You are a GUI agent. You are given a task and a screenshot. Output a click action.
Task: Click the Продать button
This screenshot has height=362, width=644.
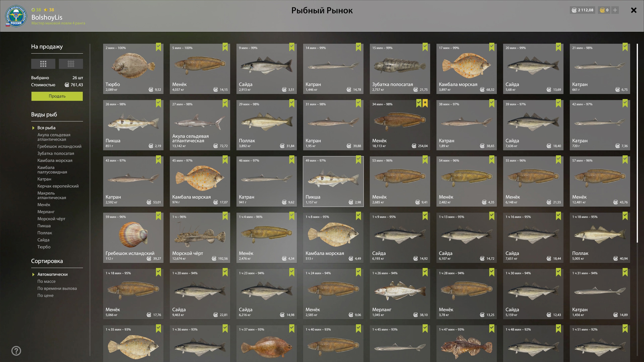point(57,96)
